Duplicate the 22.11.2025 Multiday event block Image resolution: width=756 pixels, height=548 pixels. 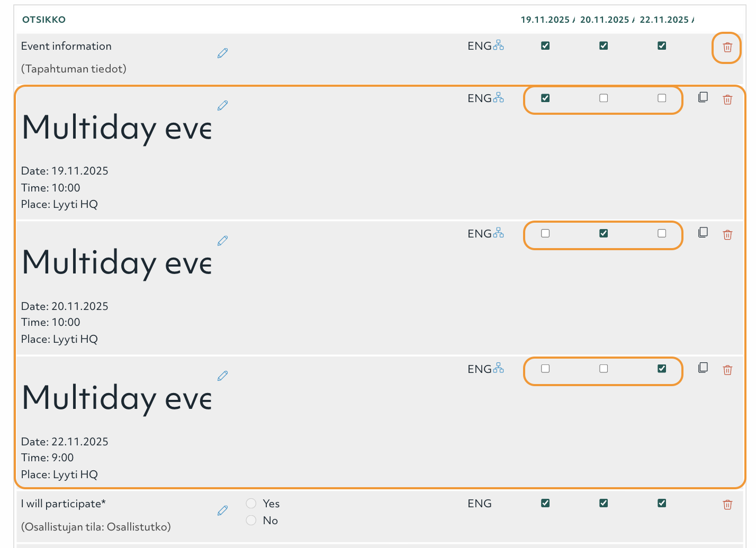pyautogui.click(x=703, y=367)
